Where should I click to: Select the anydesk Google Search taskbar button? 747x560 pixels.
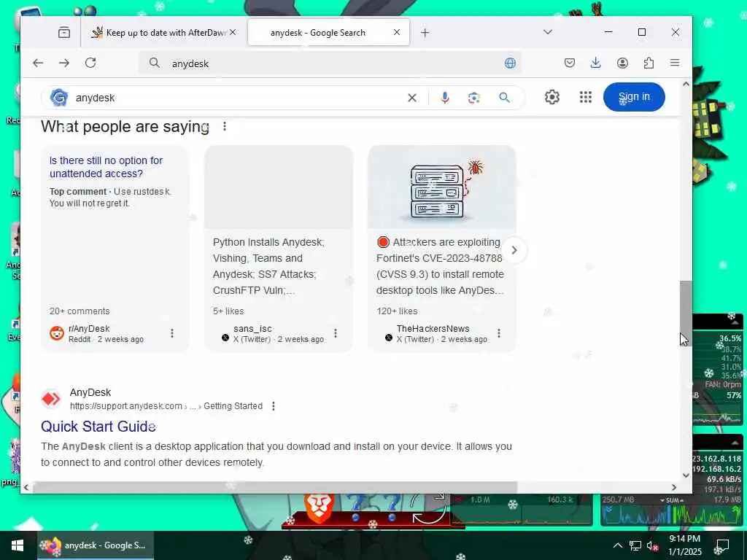tap(96, 545)
